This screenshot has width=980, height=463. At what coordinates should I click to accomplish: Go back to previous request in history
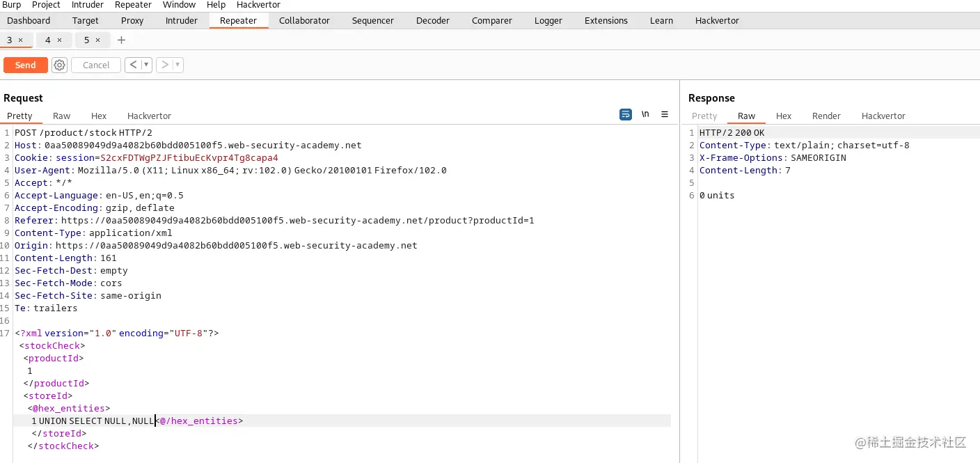133,65
